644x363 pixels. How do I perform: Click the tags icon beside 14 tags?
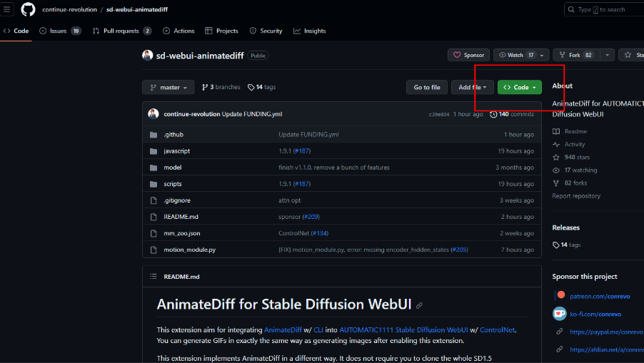[x=251, y=87]
